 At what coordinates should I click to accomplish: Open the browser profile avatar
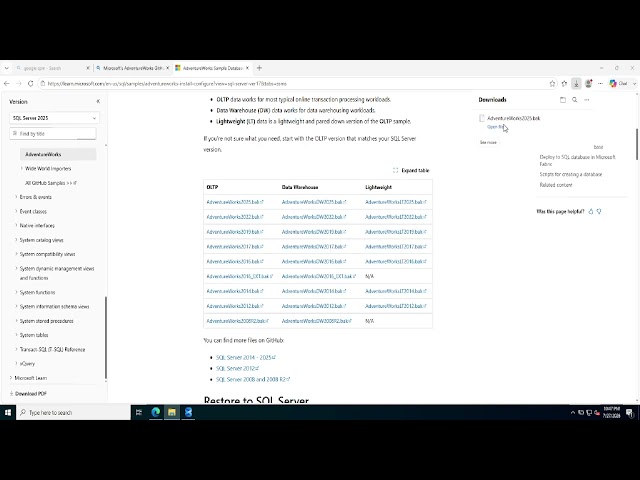588,83
